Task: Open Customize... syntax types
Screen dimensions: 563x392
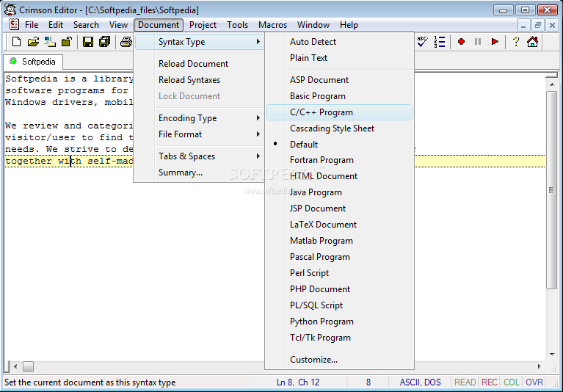Action: (x=339, y=360)
